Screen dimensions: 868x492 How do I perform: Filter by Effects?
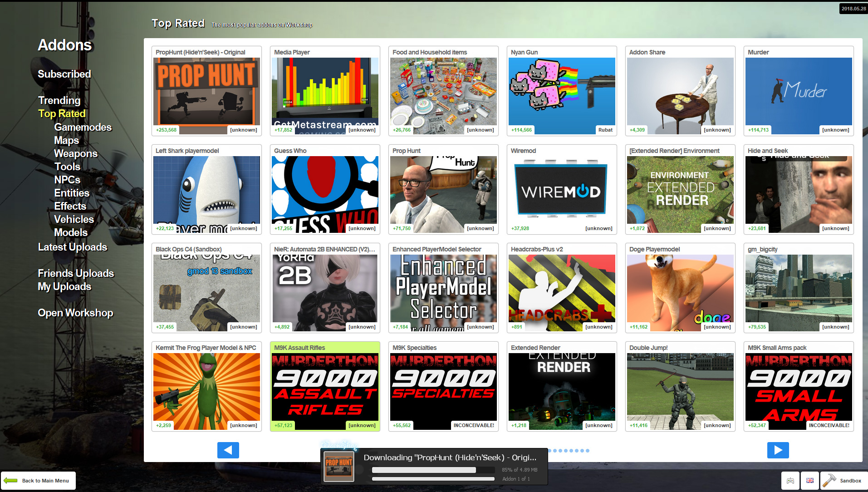coord(70,206)
